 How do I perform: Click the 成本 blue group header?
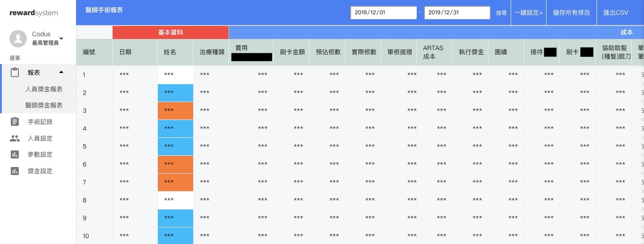436,33
